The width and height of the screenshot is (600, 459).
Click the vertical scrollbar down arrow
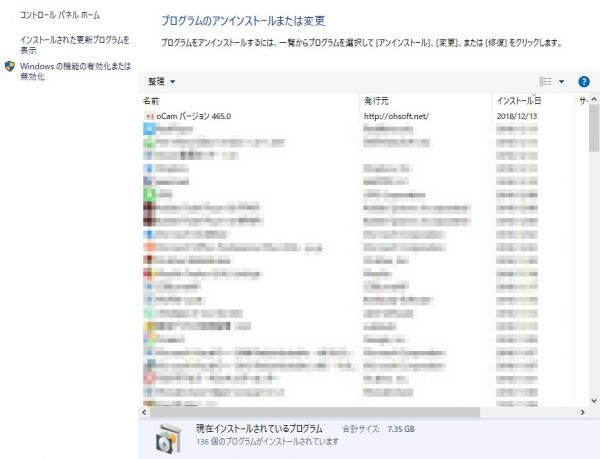click(x=594, y=400)
